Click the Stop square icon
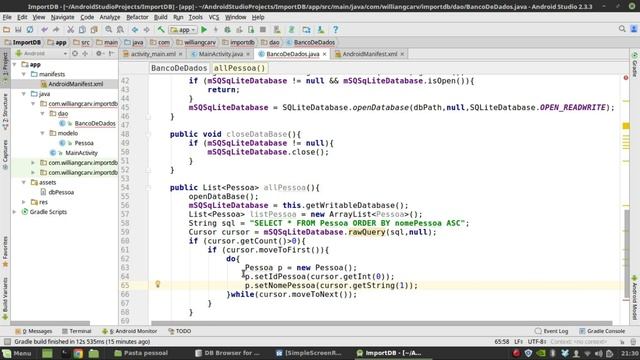 pos(263,29)
